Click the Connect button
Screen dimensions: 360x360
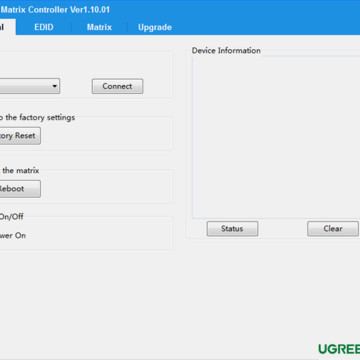coord(117,86)
